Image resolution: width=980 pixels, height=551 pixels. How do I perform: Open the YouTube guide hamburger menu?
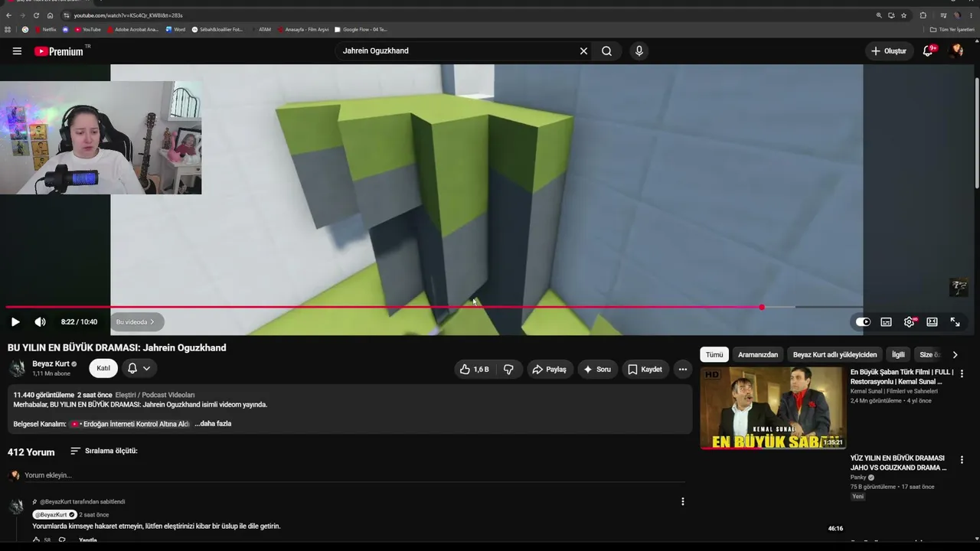click(17, 51)
